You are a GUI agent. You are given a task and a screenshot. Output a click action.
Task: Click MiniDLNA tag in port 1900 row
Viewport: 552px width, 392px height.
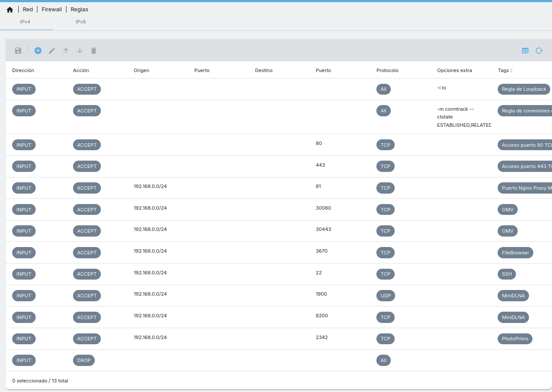tap(513, 296)
